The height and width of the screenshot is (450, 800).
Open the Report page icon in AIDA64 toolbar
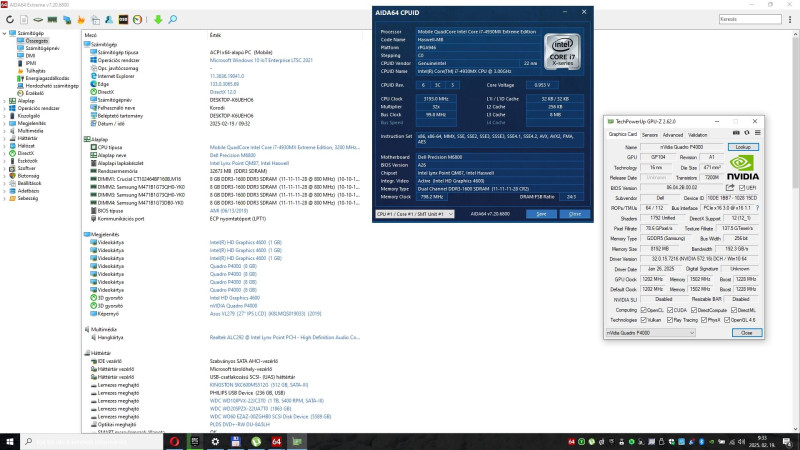[24, 19]
